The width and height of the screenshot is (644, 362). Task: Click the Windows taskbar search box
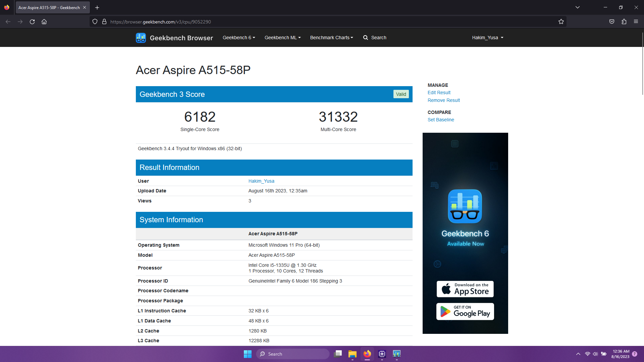[x=292, y=354]
